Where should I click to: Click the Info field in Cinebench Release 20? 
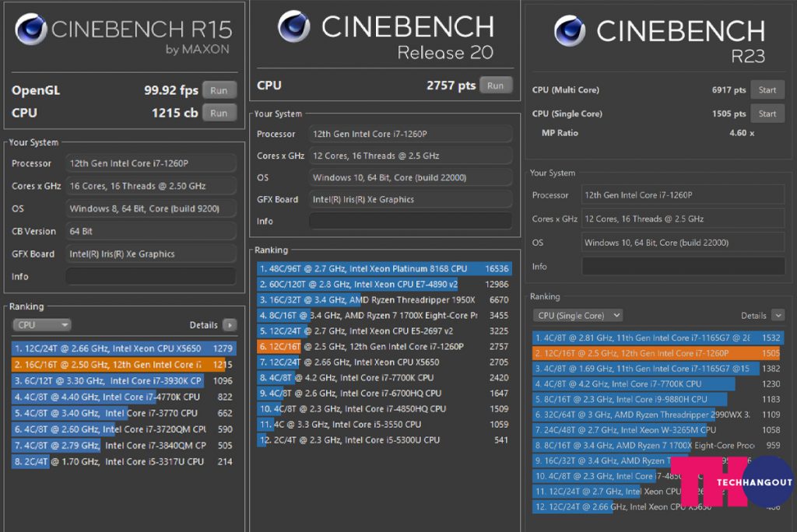410,221
